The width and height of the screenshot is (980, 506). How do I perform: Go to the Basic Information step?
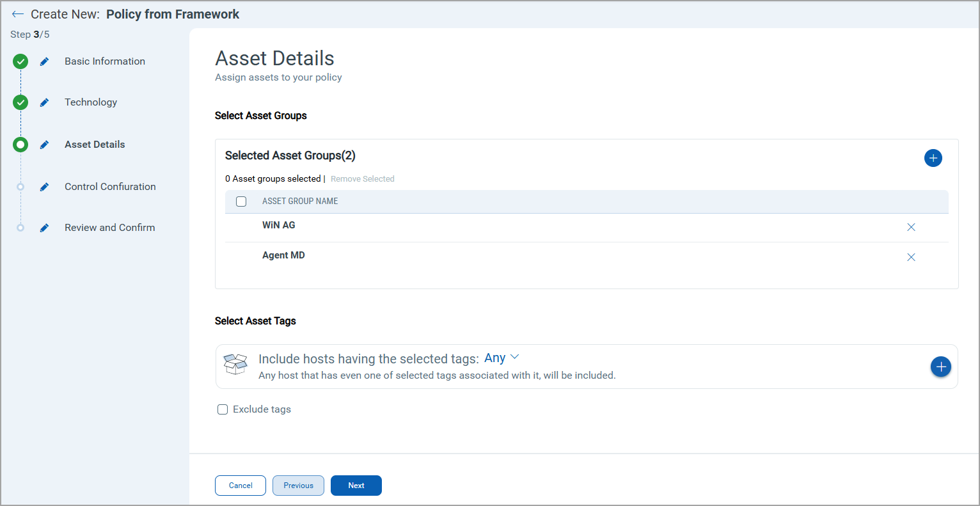(x=105, y=61)
